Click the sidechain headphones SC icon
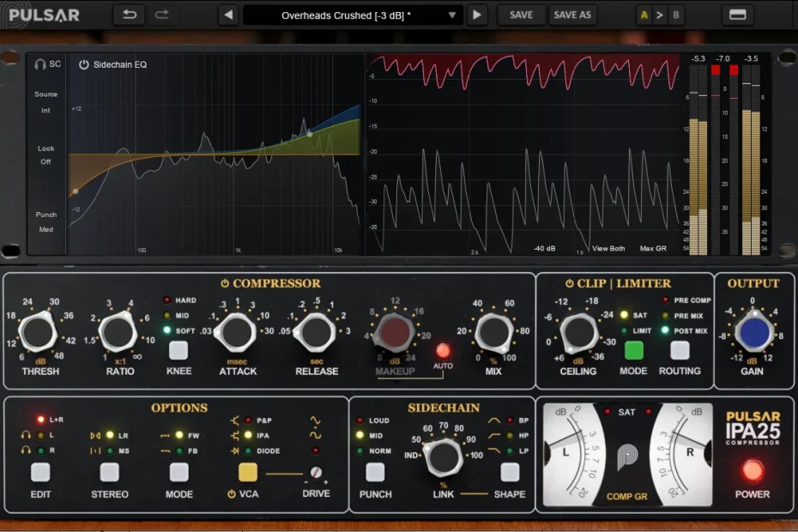The height and width of the screenshot is (532, 798). point(47,64)
